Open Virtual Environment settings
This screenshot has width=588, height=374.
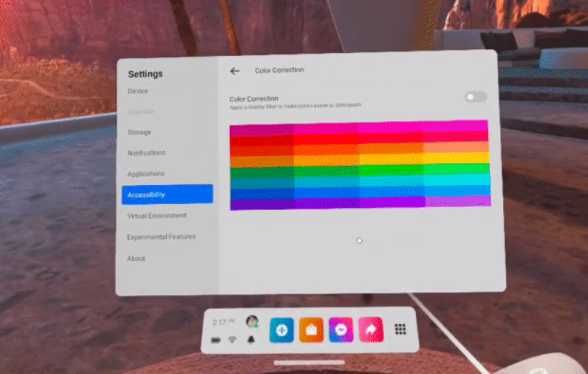click(x=156, y=215)
